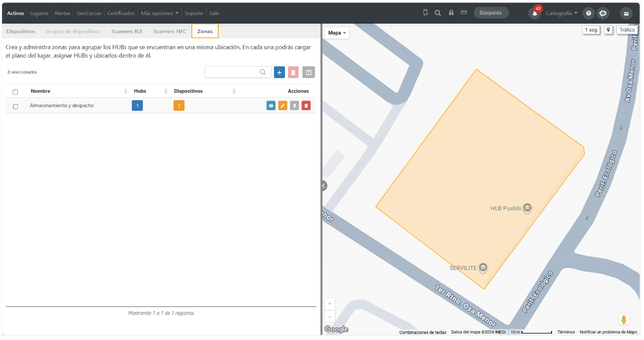
Task: Open the apps grid icon
Action: (x=626, y=14)
